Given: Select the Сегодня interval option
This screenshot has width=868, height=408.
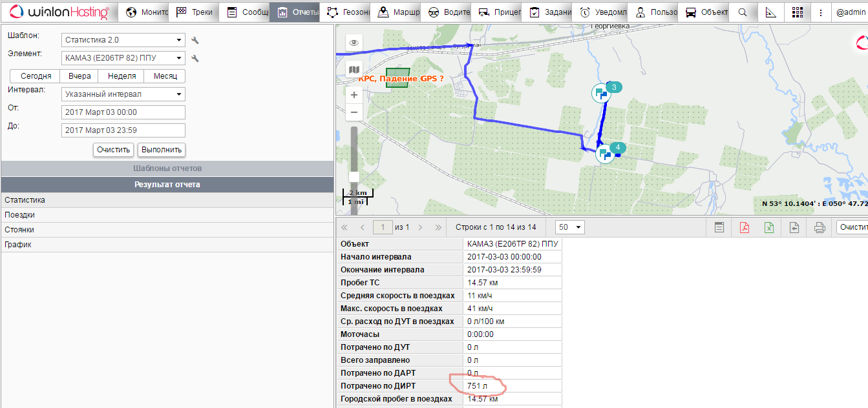Looking at the screenshot, I should point(36,76).
